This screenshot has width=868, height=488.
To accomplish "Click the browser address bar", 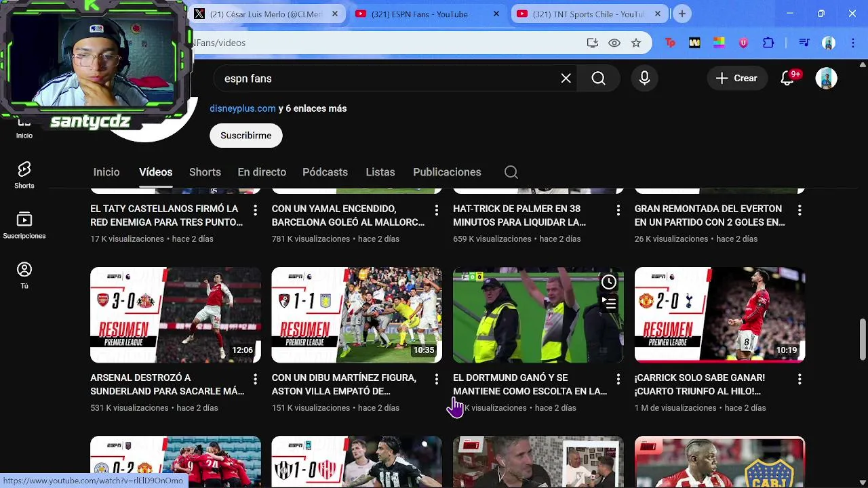I will 387,43.
